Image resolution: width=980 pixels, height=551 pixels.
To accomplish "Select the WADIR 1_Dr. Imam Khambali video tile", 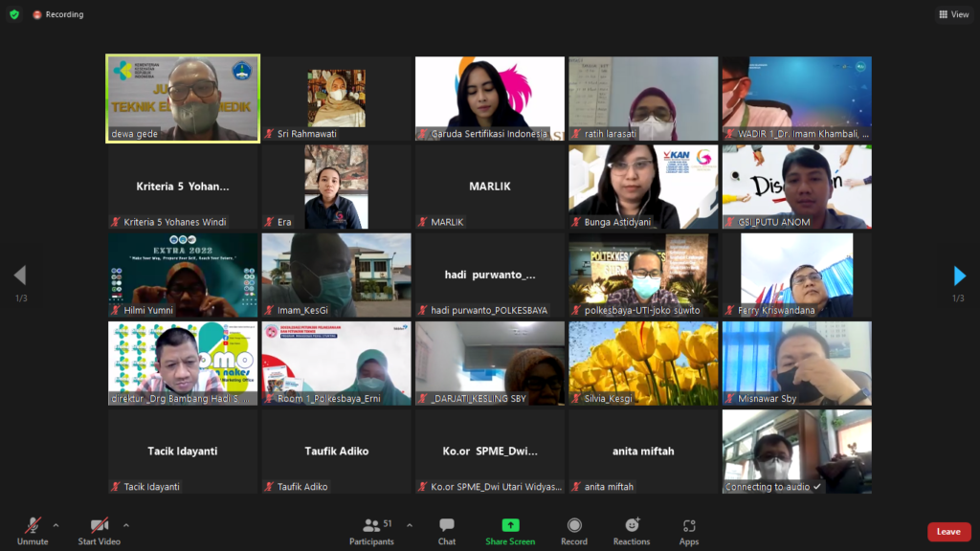I will point(797,99).
